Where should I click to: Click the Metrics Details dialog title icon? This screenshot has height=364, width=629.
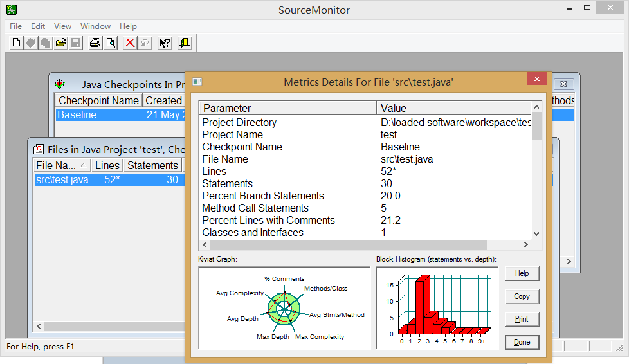tap(197, 82)
